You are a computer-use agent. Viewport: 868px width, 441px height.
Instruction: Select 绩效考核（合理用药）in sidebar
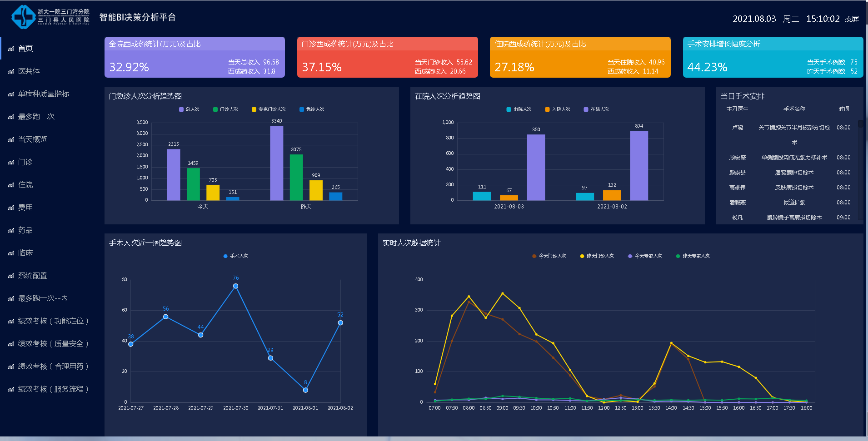[53, 367]
